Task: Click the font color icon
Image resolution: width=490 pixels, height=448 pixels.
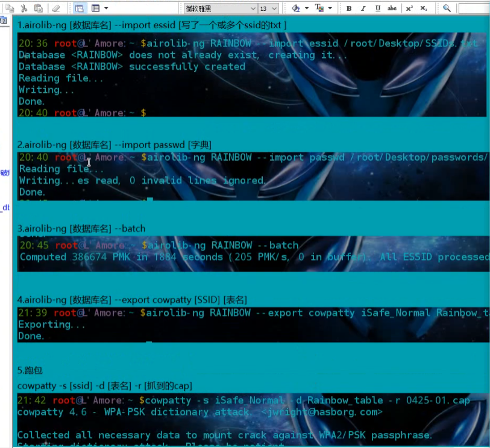Action: [x=319, y=8]
